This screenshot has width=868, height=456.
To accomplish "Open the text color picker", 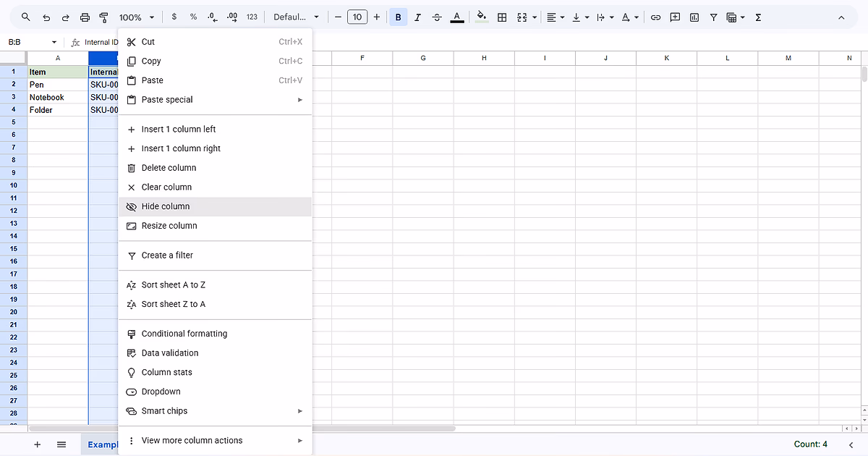I will point(457,17).
